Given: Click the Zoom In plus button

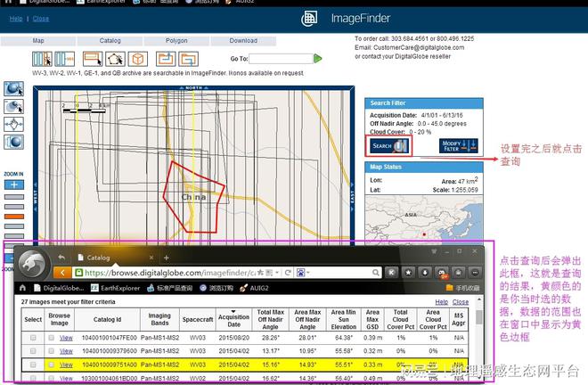Looking at the screenshot, I should pyautogui.click(x=14, y=184).
